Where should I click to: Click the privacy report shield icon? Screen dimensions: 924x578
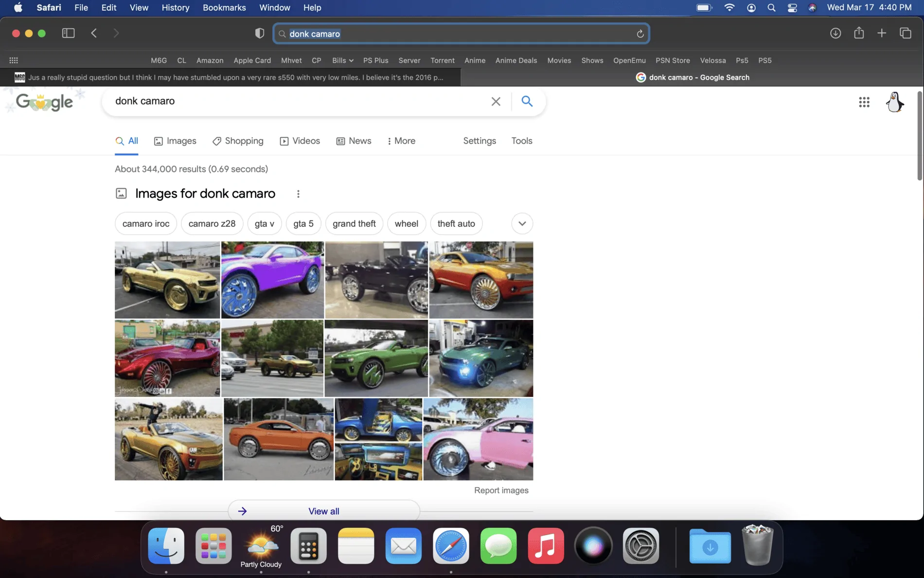pos(260,33)
